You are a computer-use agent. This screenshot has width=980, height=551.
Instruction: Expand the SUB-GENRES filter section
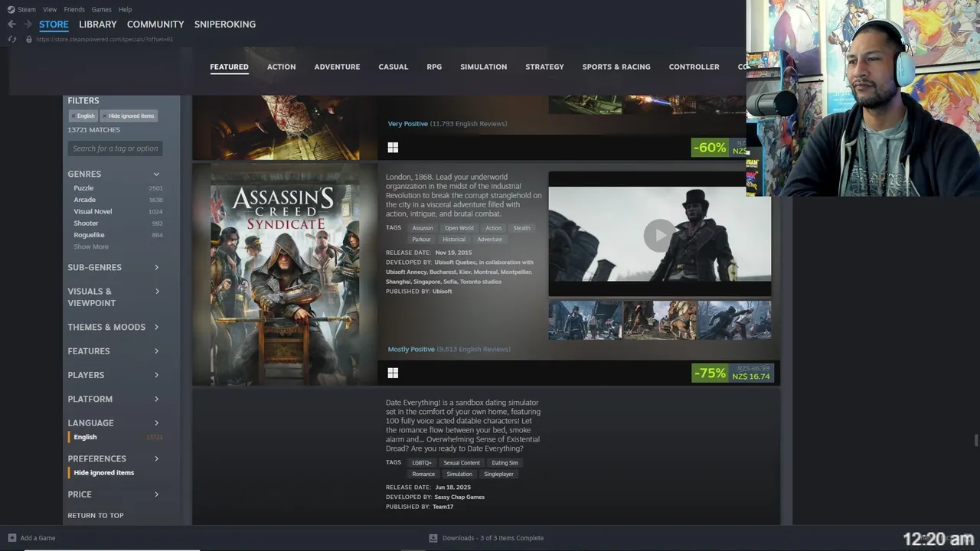(115, 267)
